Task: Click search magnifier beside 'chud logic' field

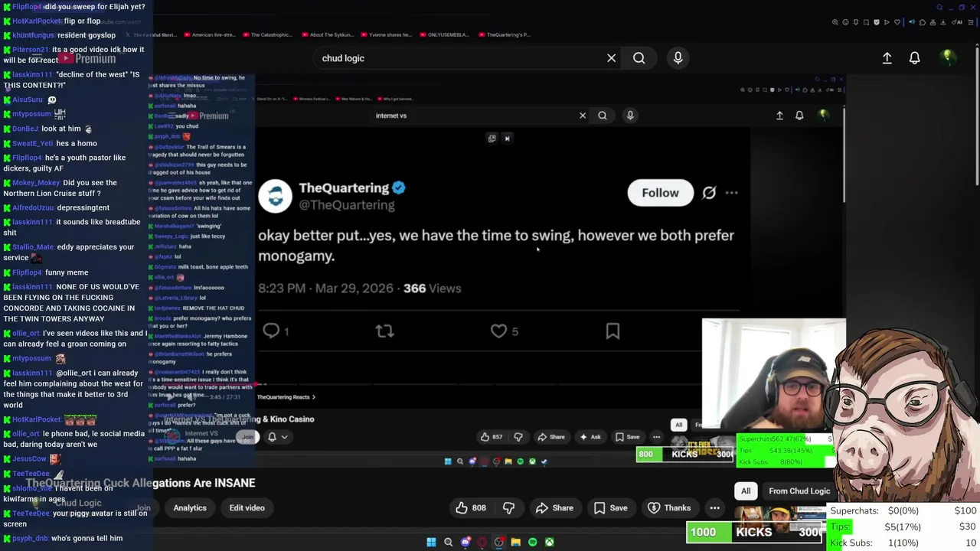Action: tap(639, 58)
